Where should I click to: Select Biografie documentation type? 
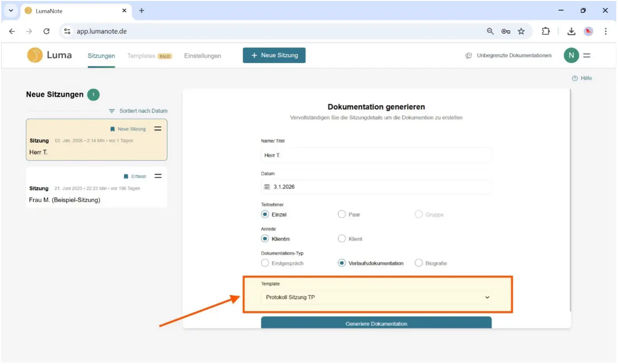pos(418,263)
